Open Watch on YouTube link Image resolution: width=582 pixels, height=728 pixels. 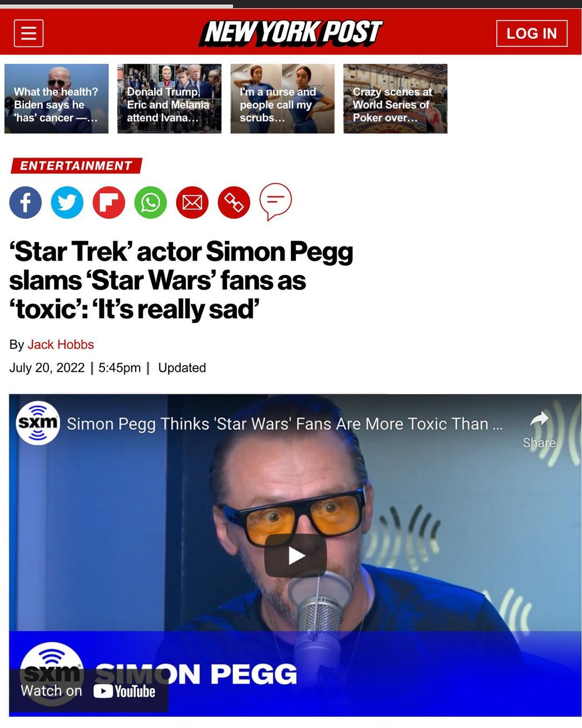pos(88,691)
